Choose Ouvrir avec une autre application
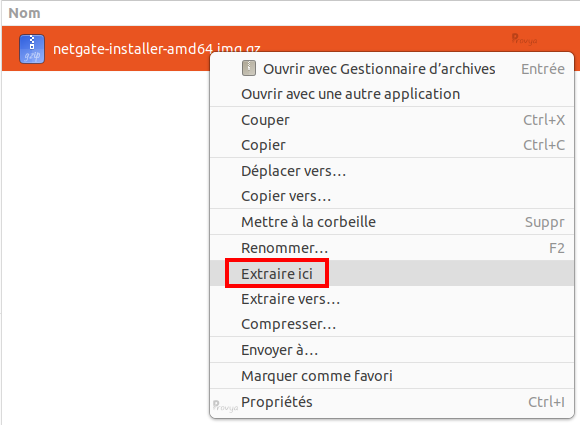The width and height of the screenshot is (580, 425). [x=392, y=94]
